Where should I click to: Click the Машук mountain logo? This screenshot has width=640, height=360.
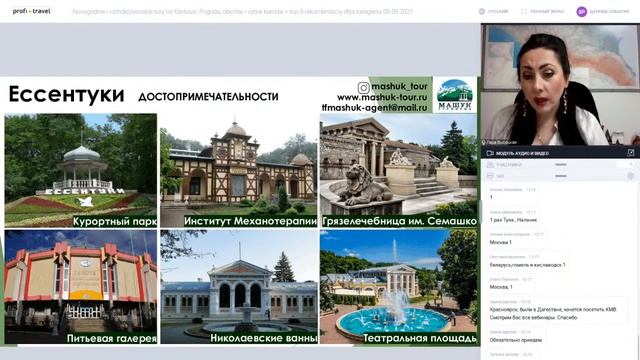click(x=454, y=95)
